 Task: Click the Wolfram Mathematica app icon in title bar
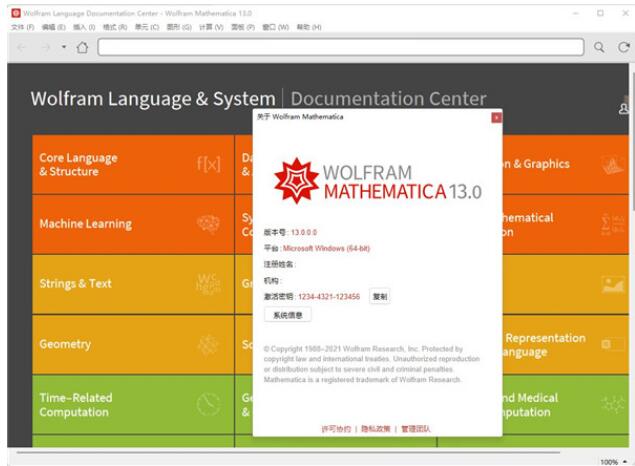click(x=16, y=13)
